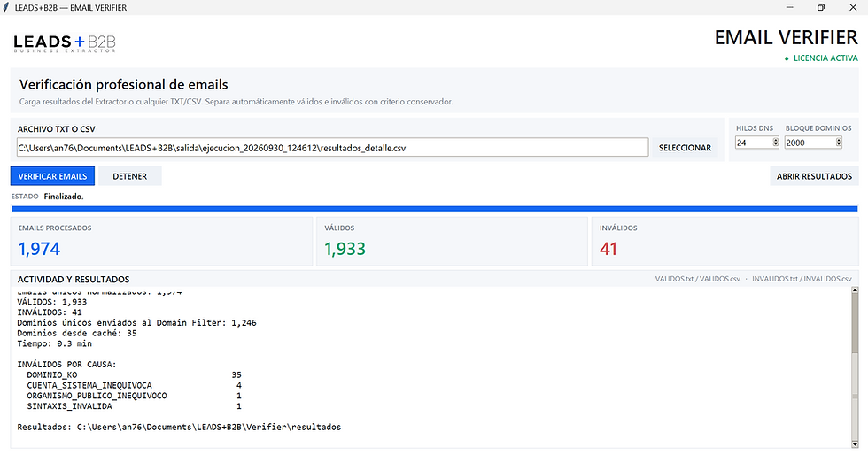Click the 'Finalizado.' status text
This screenshot has height=455, width=868.
pos(64,197)
